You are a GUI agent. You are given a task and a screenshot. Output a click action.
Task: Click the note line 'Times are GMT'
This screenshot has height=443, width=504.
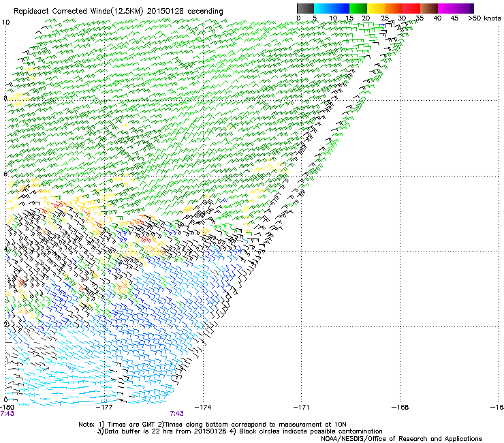[x=130, y=425]
